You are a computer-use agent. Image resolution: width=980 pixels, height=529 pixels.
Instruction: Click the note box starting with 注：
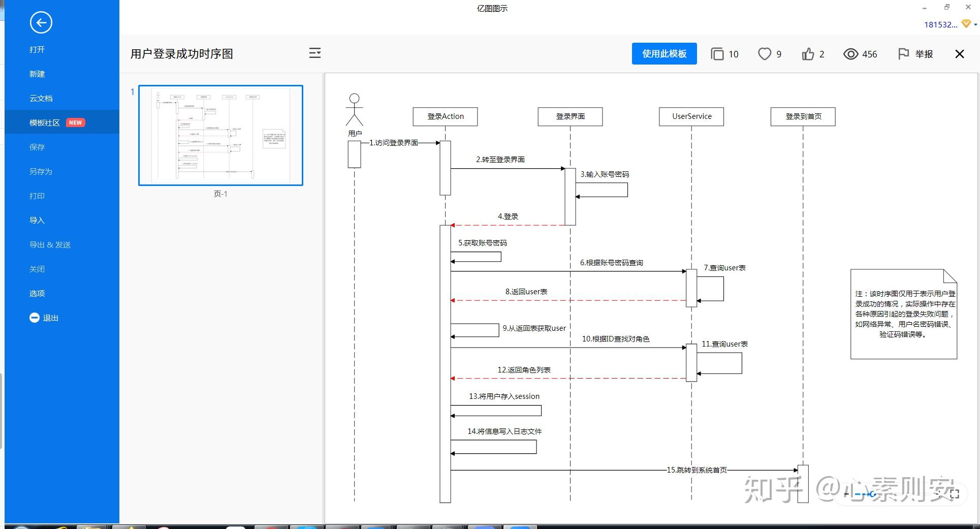[x=904, y=314]
